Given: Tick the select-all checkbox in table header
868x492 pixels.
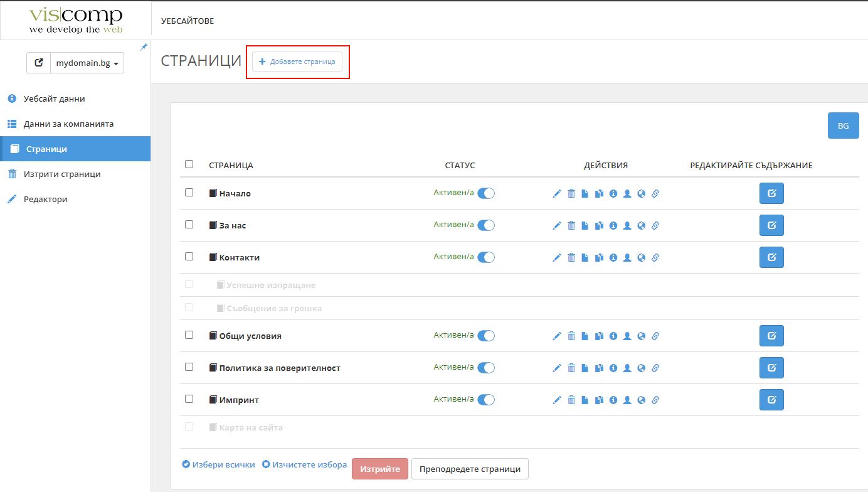Looking at the screenshot, I should coord(189,164).
